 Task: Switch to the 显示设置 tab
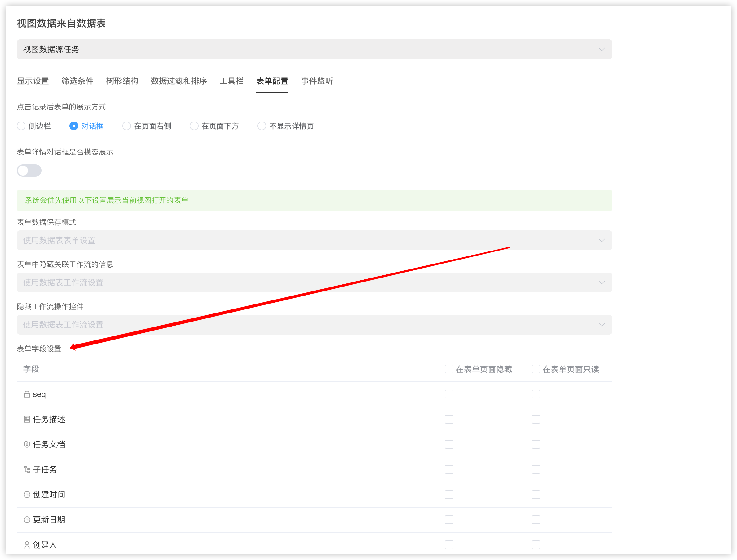pyautogui.click(x=33, y=81)
